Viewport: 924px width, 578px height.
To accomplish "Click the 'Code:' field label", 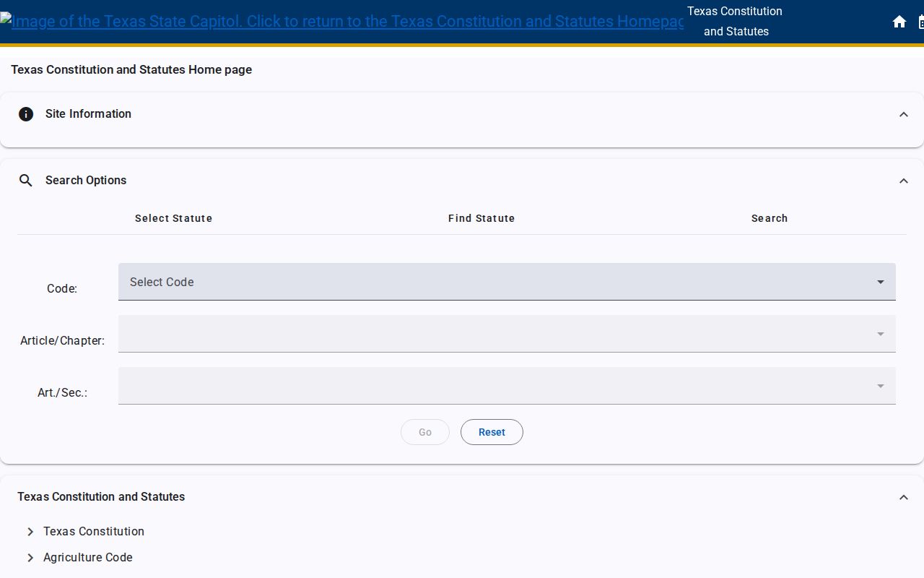I will coord(62,289).
